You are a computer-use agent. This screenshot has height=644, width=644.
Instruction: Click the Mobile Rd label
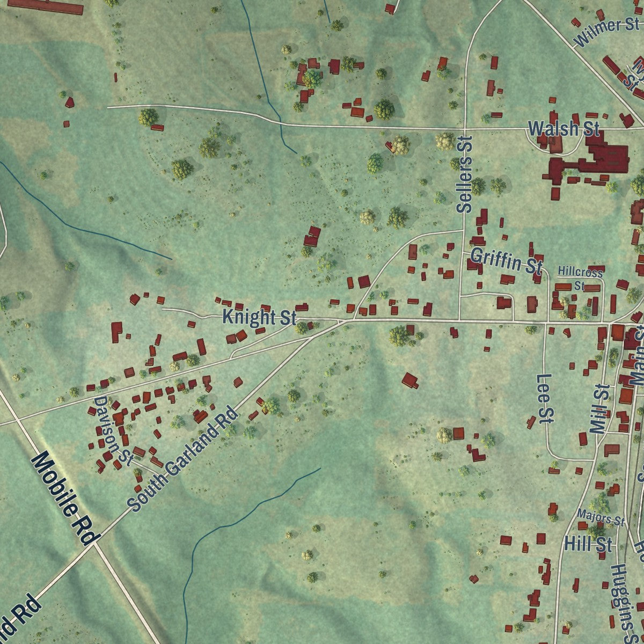point(65,499)
